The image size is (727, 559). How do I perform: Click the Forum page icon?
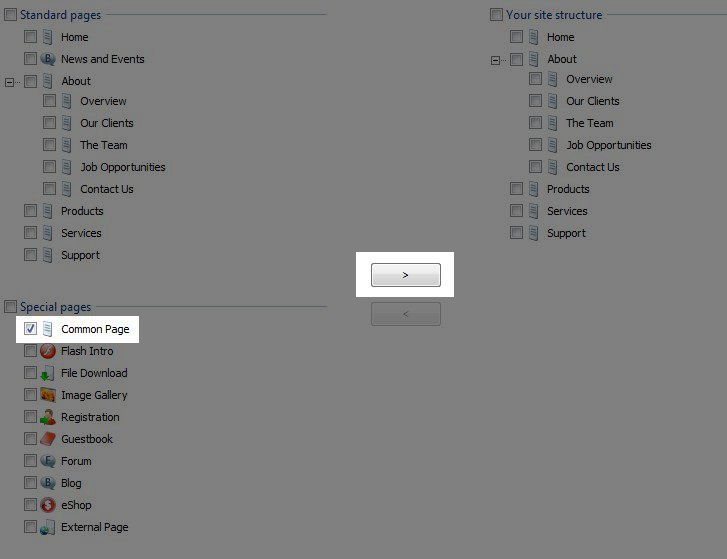point(48,461)
